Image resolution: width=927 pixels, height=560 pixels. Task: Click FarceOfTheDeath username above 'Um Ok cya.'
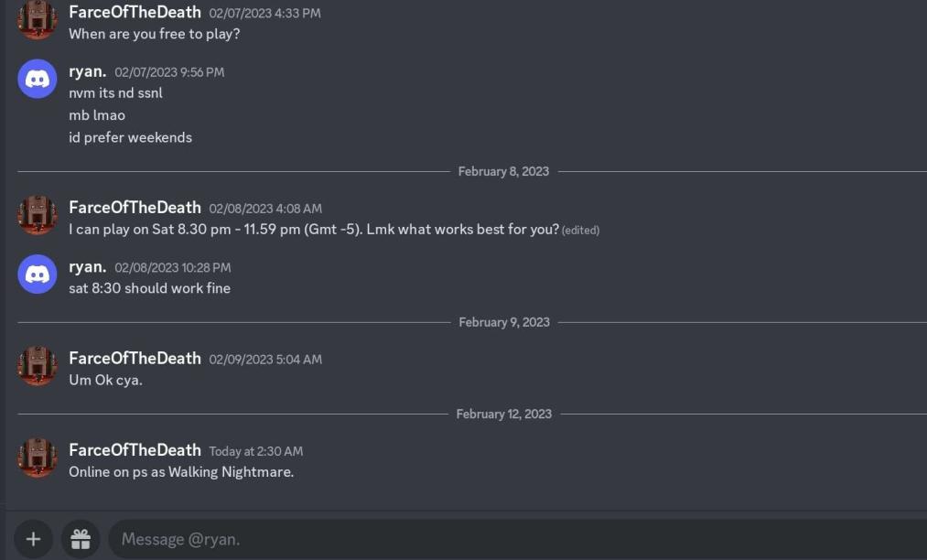tap(135, 359)
